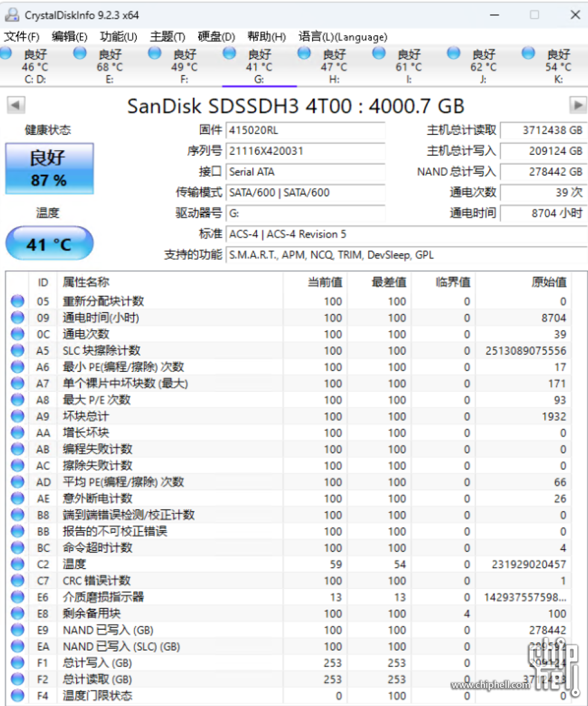Click the 固件 field showing 415020RL

305,131
